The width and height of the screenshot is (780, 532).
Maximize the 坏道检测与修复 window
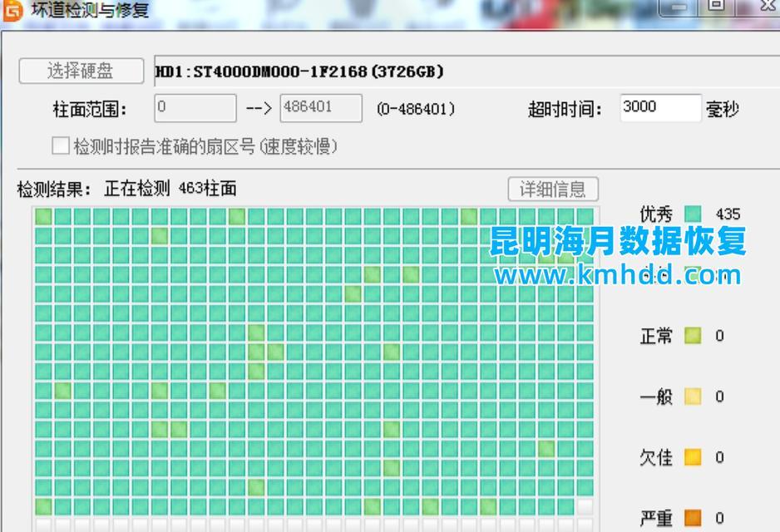(x=716, y=6)
